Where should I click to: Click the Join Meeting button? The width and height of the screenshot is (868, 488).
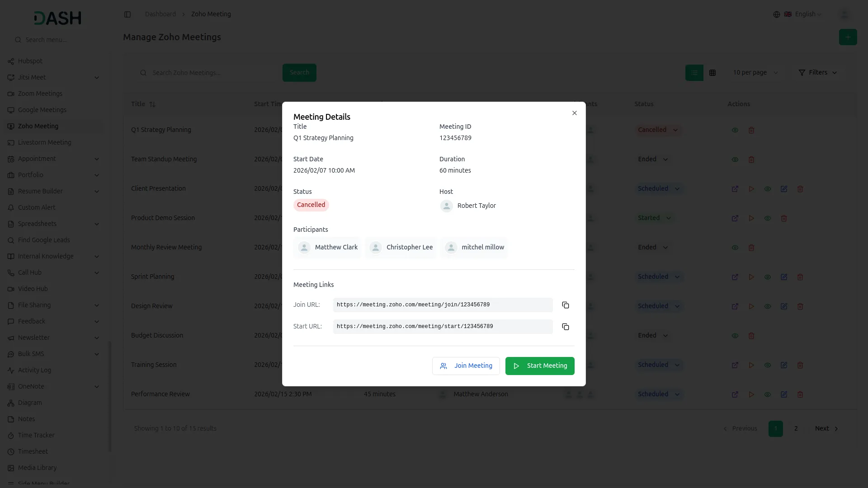tap(466, 366)
